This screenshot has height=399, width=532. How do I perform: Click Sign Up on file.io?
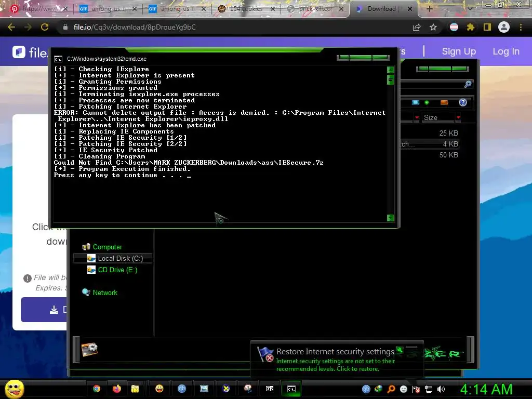tap(459, 51)
